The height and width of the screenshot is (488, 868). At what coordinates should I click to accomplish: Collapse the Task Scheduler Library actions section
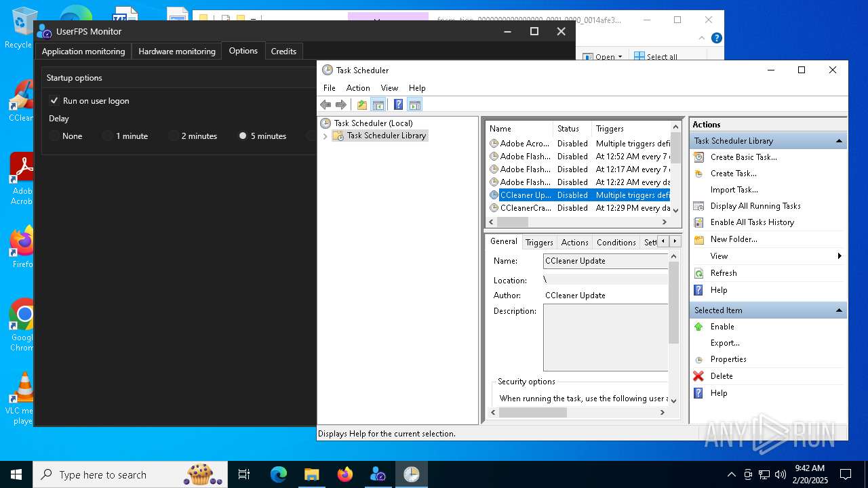[839, 141]
